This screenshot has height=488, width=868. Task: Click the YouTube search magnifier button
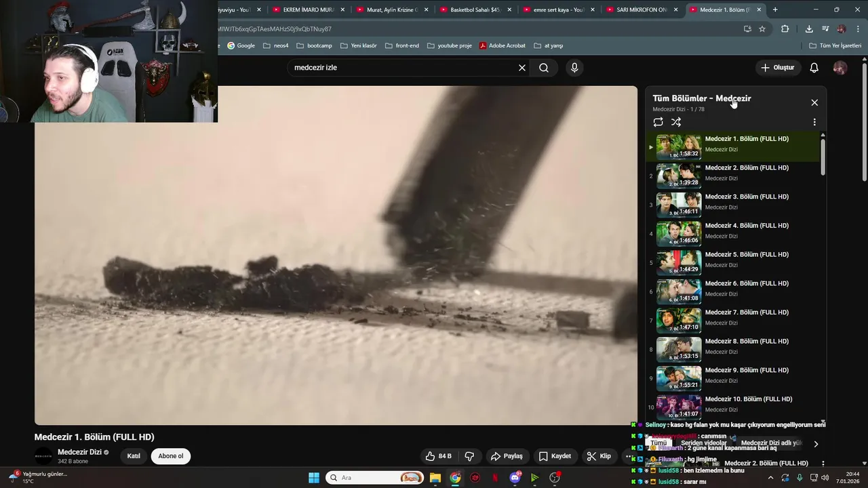tap(544, 68)
